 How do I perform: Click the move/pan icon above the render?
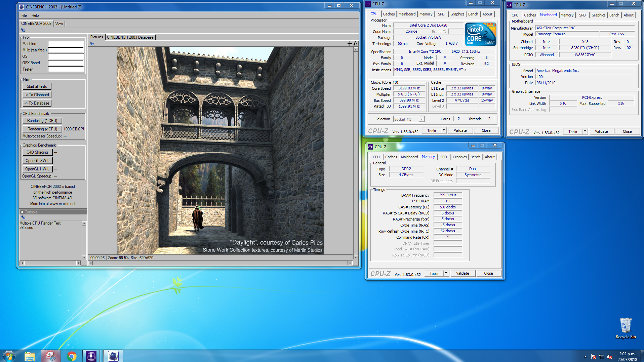350,43
